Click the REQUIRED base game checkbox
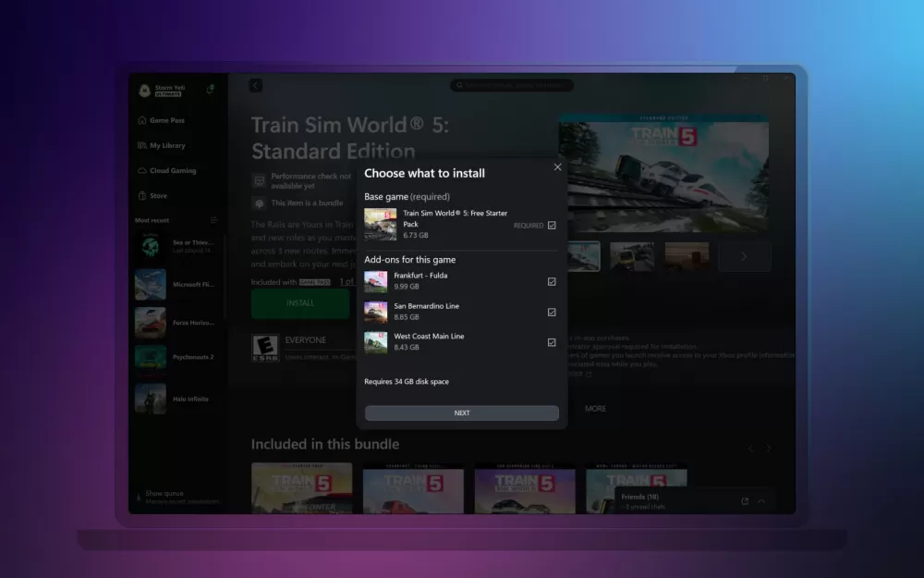Image resolution: width=924 pixels, height=578 pixels. pos(552,226)
